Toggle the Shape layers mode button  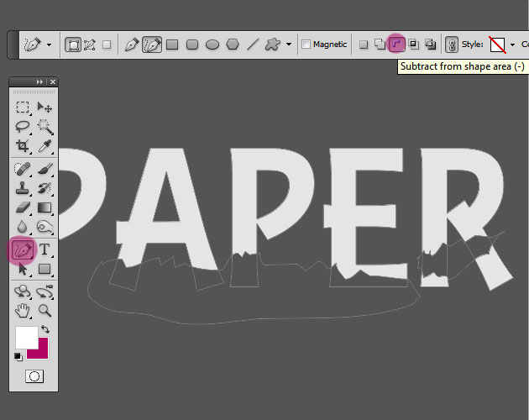point(73,44)
